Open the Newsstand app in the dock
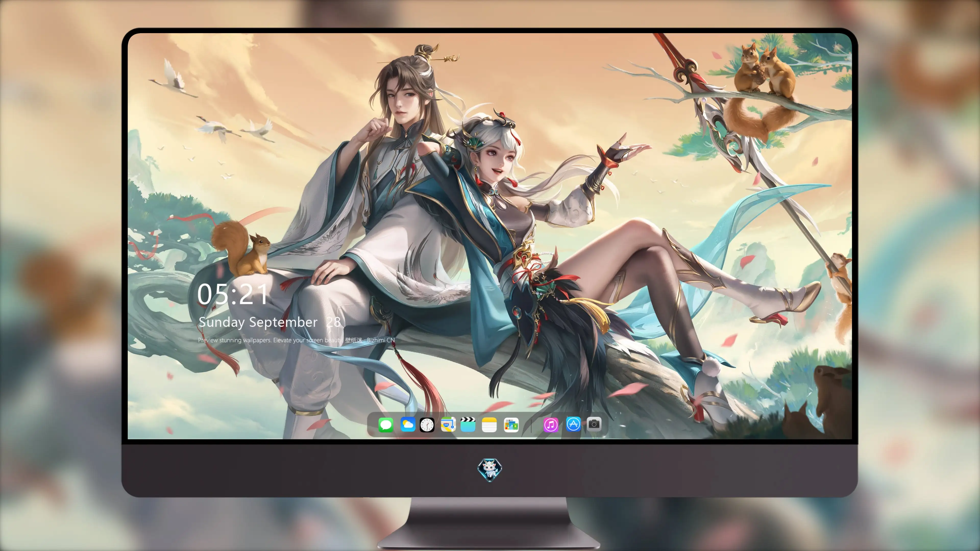 tap(511, 424)
